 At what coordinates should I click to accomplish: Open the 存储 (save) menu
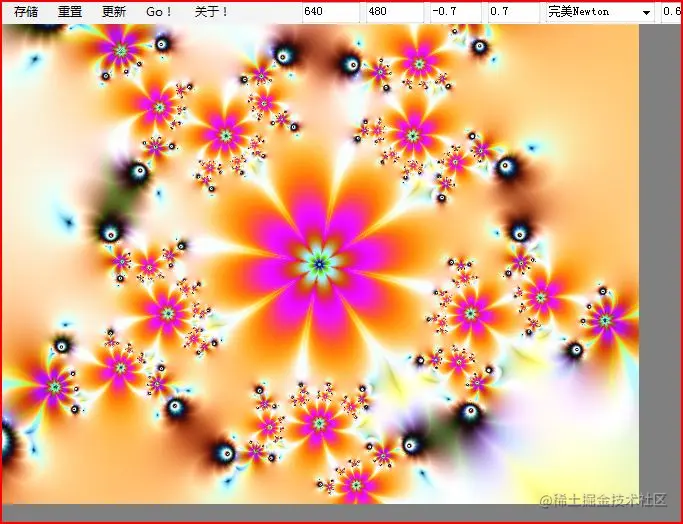click(x=26, y=12)
